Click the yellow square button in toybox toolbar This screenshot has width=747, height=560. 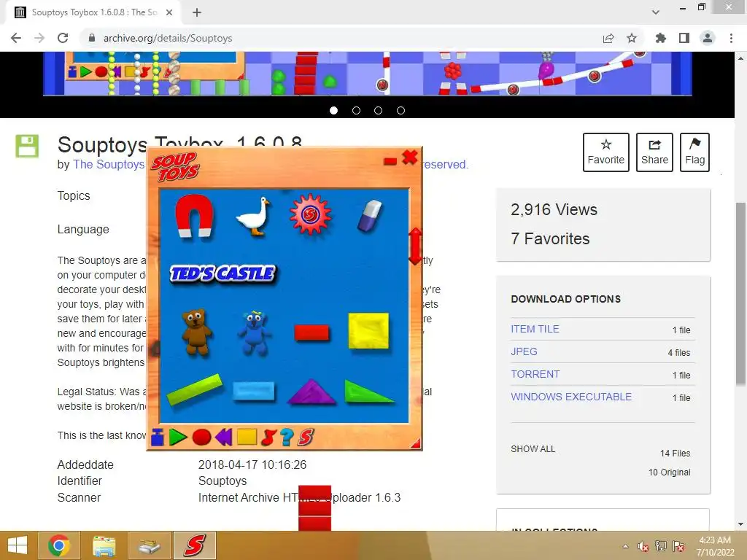tap(247, 437)
